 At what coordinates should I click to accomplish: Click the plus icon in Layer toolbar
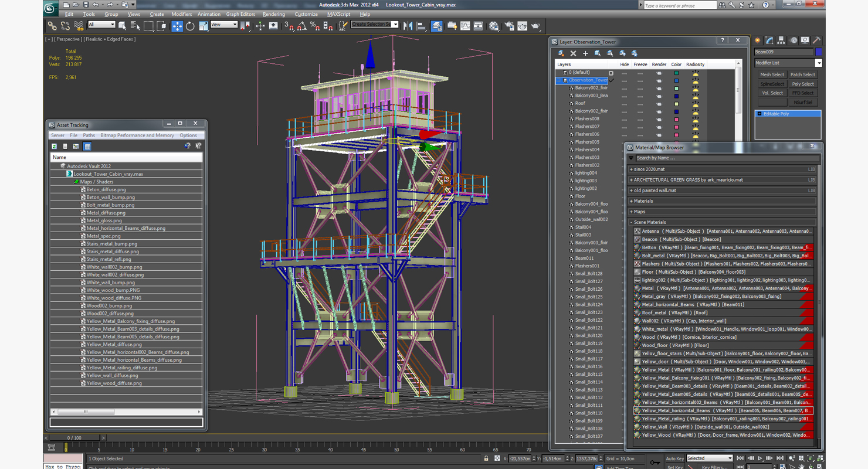click(x=585, y=53)
